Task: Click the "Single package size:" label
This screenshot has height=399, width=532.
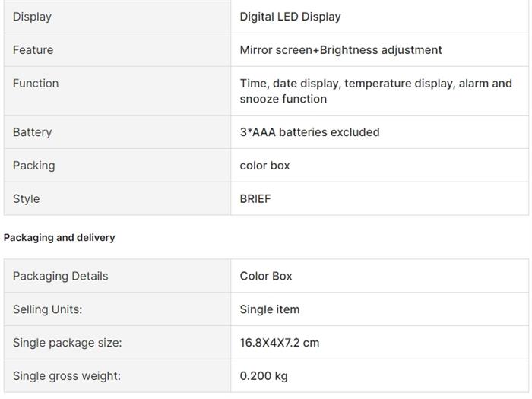Action: click(x=67, y=343)
